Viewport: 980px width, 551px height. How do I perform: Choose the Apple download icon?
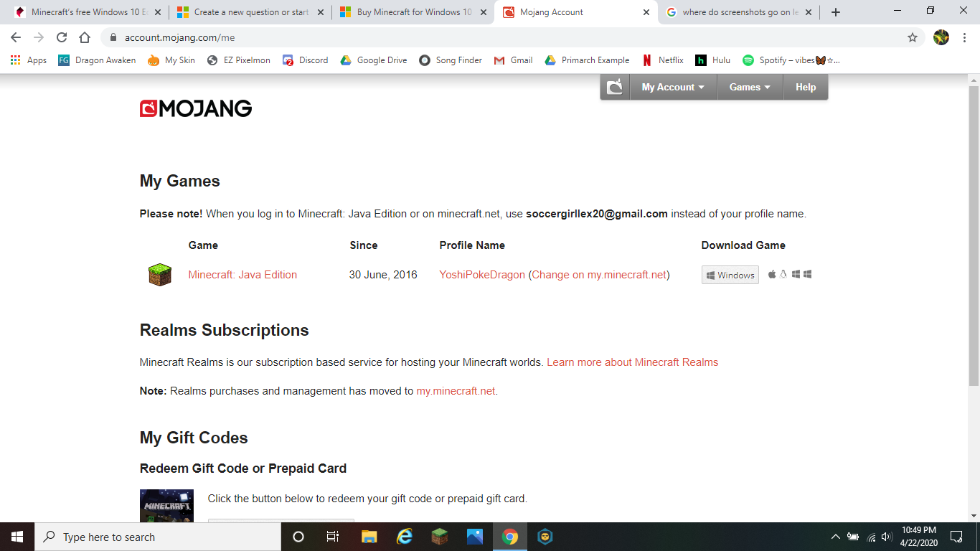point(772,274)
